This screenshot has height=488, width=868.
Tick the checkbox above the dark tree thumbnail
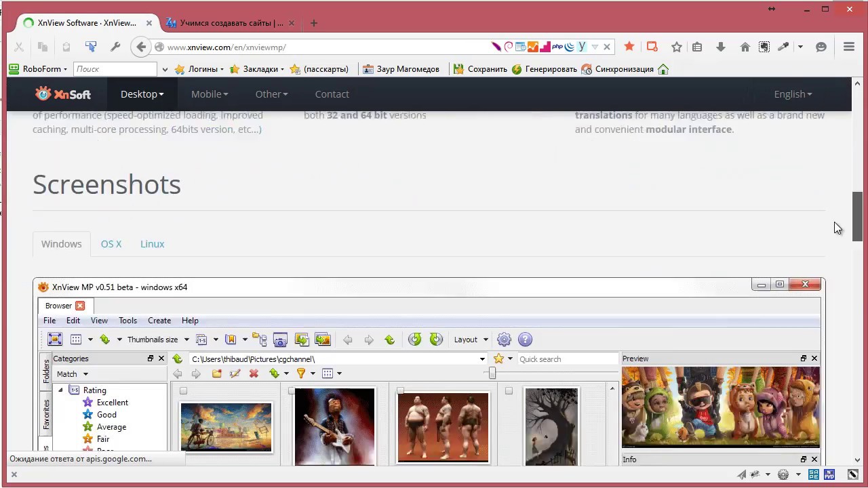[509, 390]
